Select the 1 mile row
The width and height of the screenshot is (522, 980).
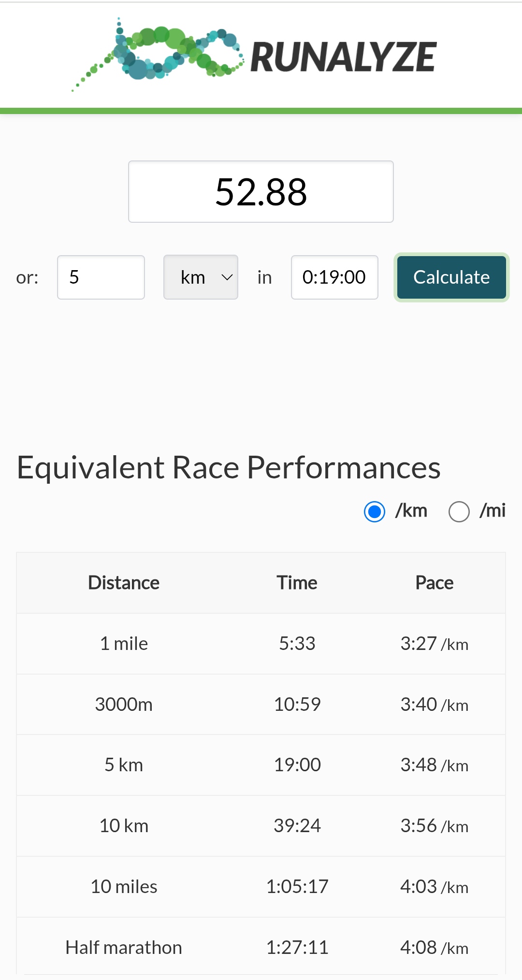tap(261, 644)
